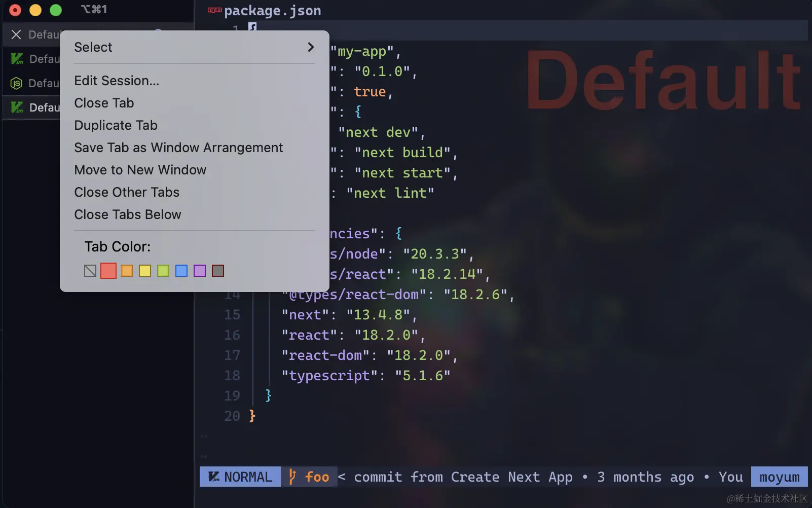Clear tab color with the no-color swatch
812x508 pixels.
coord(90,271)
